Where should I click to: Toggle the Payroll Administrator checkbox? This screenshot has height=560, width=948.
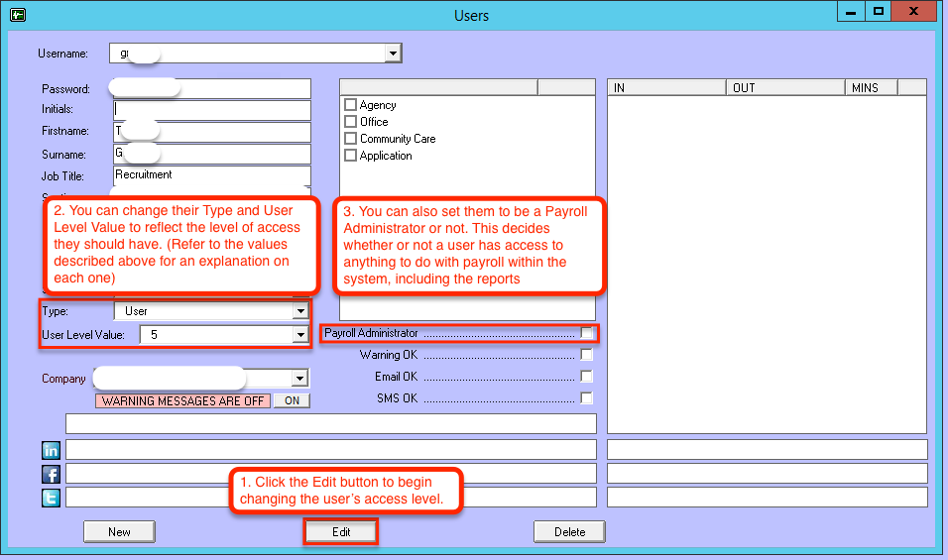click(x=587, y=334)
